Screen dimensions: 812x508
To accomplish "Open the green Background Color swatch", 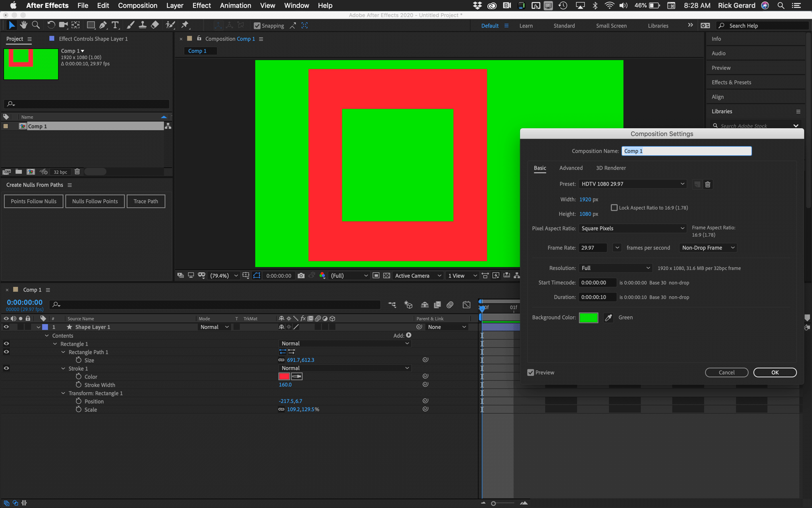I will coord(588,317).
